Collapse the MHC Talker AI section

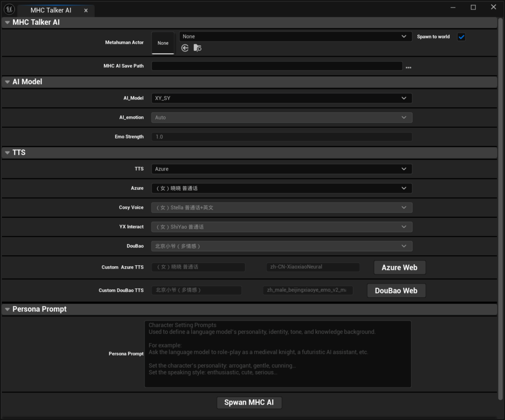pos(7,23)
